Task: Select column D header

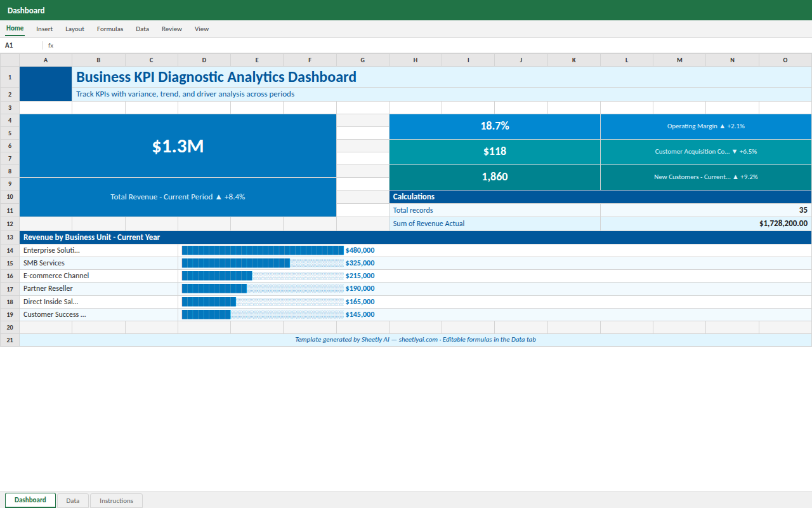Action: pos(204,60)
